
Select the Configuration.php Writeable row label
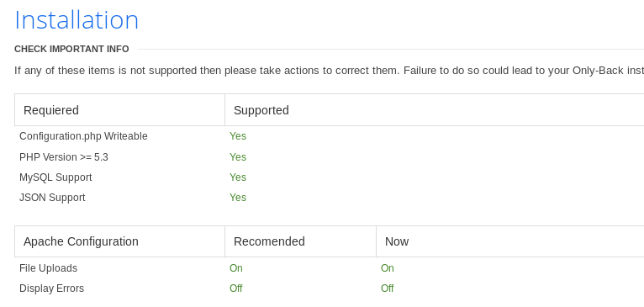pos(83,136)
